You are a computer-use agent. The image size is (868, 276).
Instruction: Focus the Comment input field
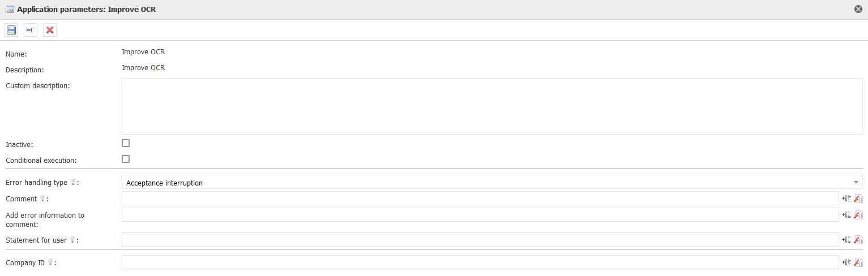(480, 199)
